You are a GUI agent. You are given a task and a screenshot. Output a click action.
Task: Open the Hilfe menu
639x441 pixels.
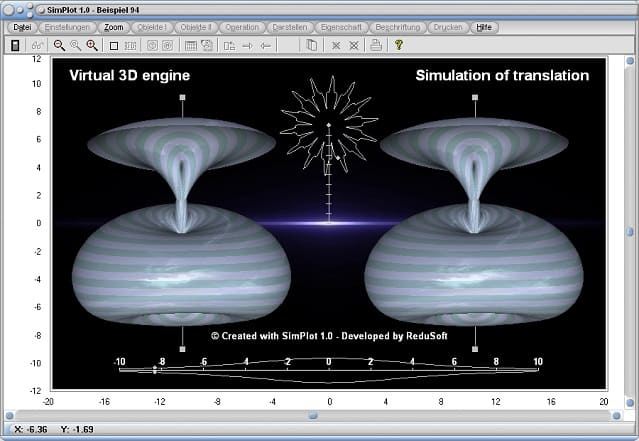point(485,27)
